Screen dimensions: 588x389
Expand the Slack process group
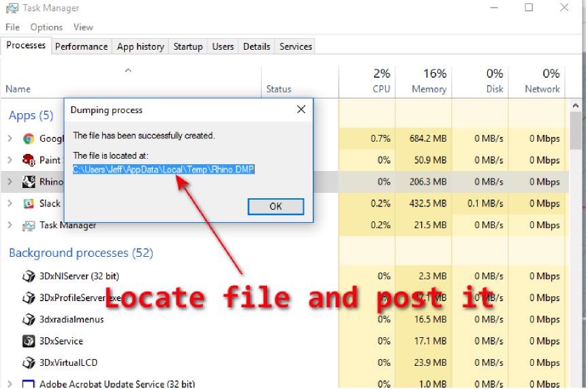point(10,203)
